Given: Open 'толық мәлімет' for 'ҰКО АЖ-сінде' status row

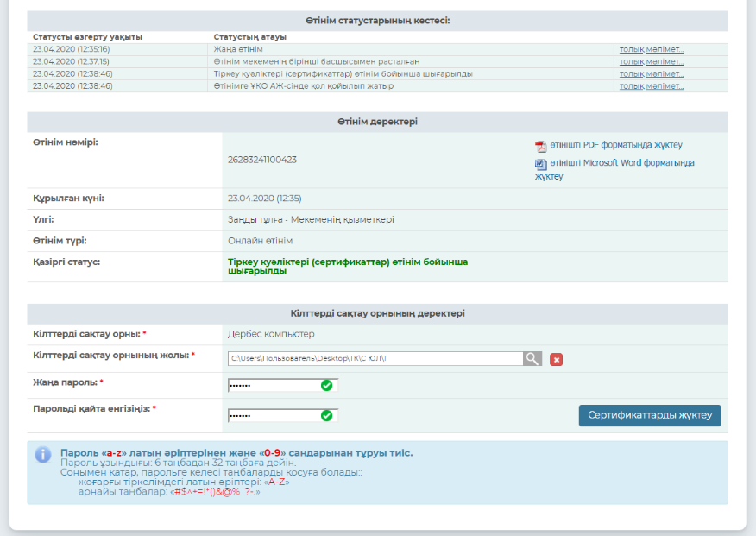Looking at the screenshot, I should tap(651, 85).
